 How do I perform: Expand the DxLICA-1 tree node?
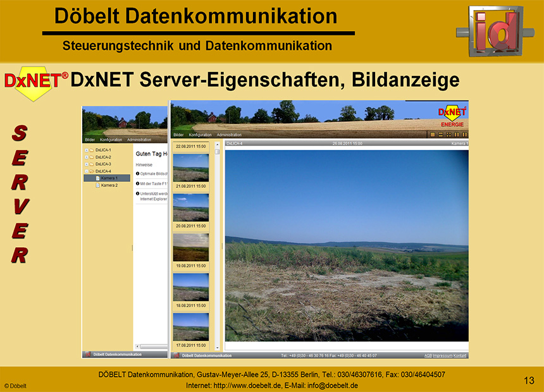87,150
